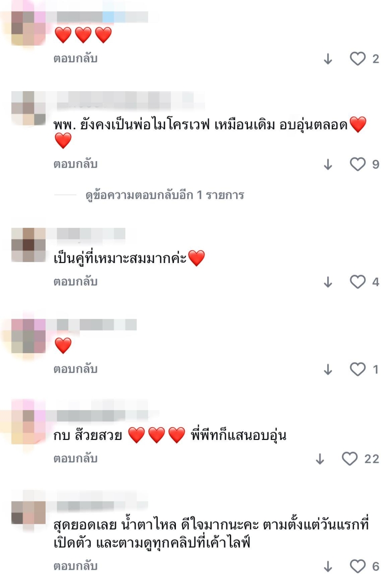Viewport: 392px width, 580px height.
Task: Open blurred username above single heart comment
Action: click(97, 324)
